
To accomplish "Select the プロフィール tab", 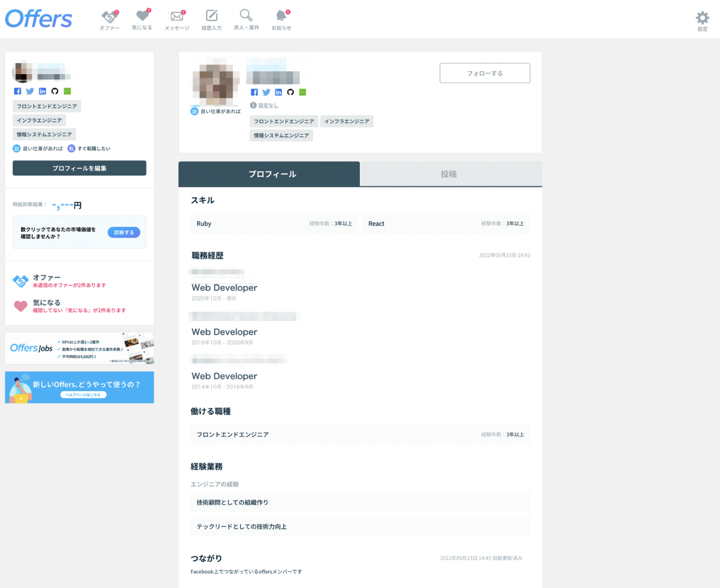I will point(269,174).
